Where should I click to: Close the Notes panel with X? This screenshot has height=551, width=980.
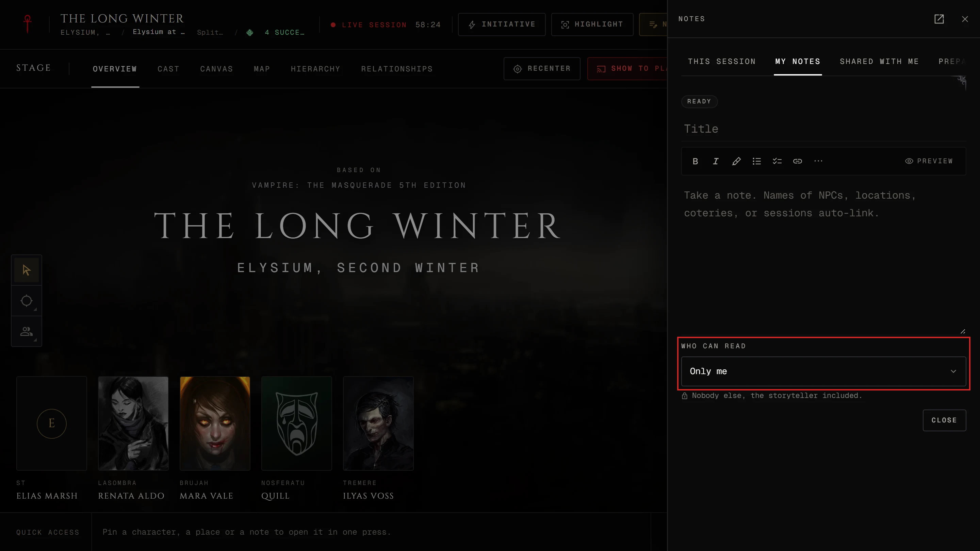[x=965, y=19]
